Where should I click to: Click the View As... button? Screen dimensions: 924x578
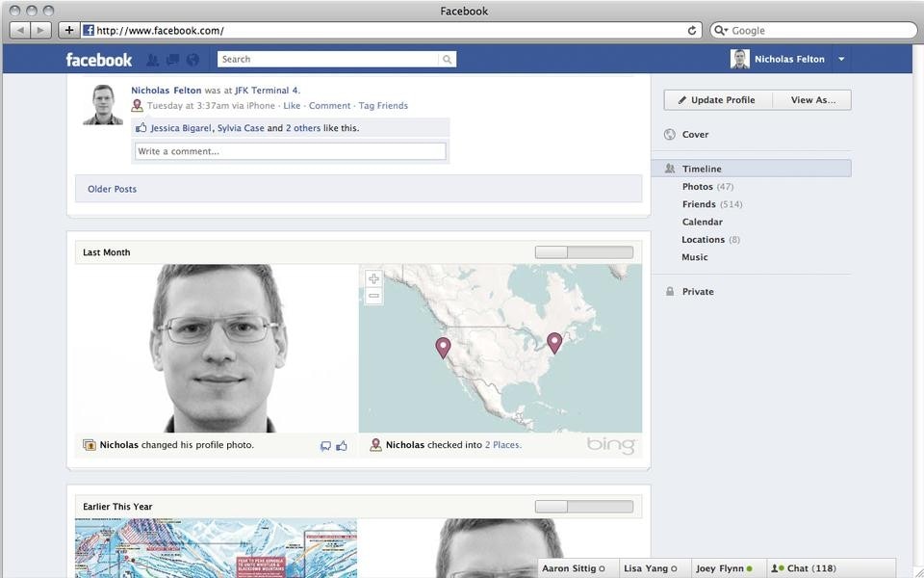tap(812, 100)
